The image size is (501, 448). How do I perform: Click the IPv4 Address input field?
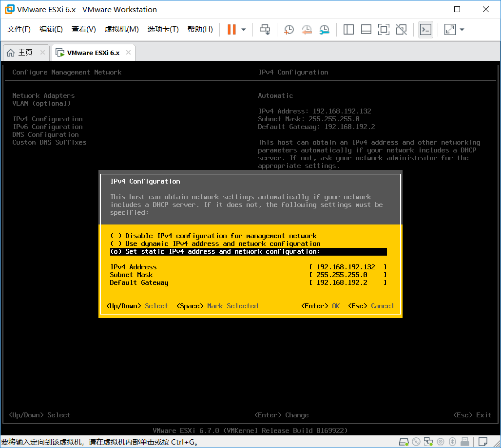click(348, 267)
